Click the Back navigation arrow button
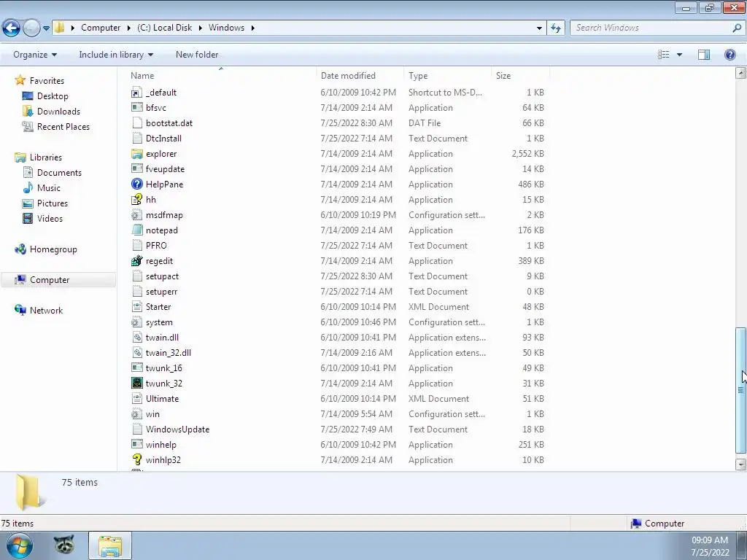 [12, 28]
